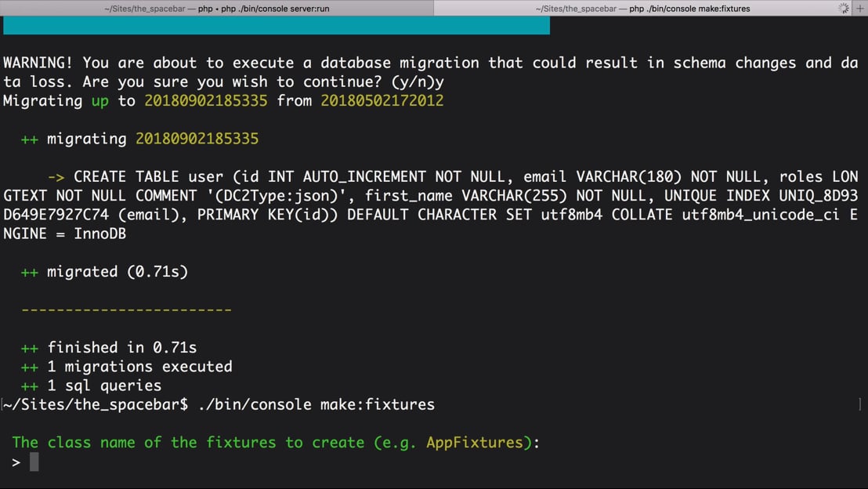This screenshot has height=489, width=868.
Task: Click the right bracket mark at the window edge
Action: pyautogui.click(x=860, y=405)
